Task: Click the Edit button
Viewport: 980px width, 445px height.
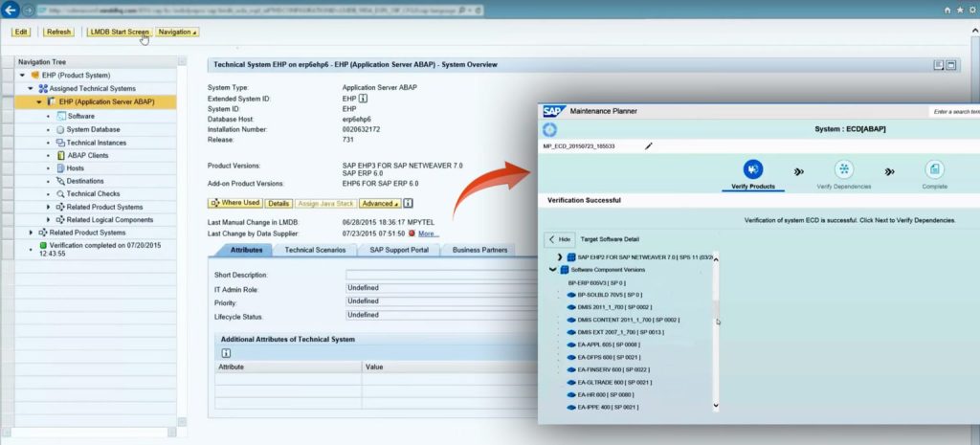Action: tap(21, 32)
